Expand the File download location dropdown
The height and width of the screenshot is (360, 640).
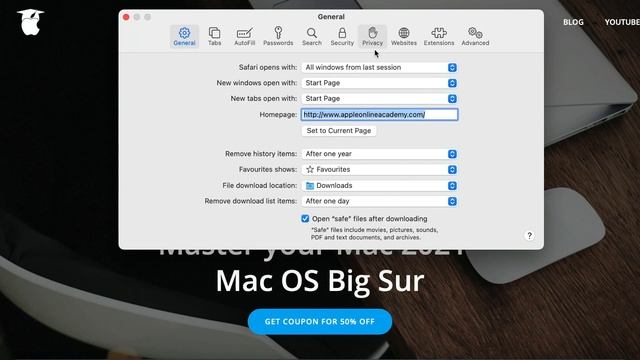(379, 185)
